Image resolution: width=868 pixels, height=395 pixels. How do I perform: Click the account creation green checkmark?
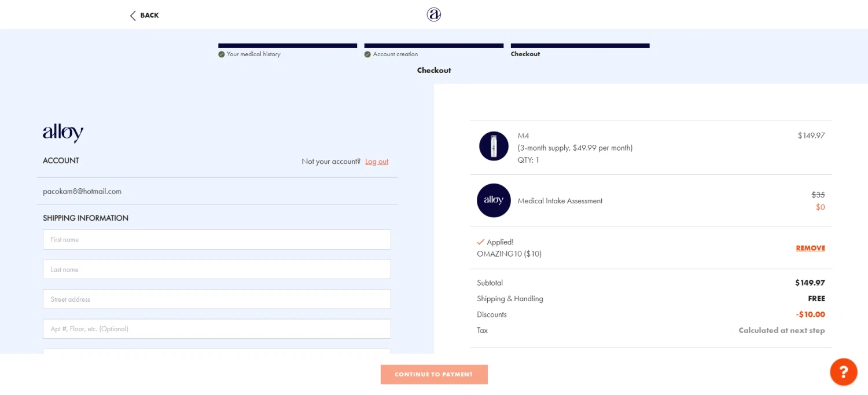(367, 54)
